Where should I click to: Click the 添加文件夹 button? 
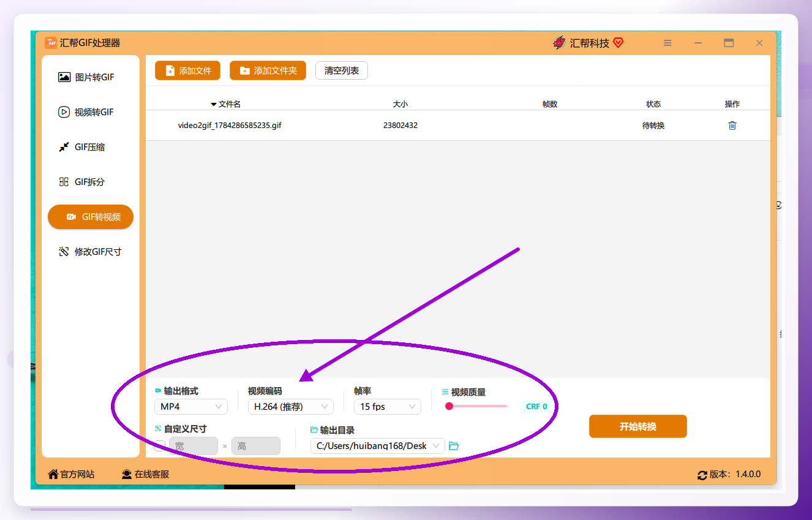[268, 70]
